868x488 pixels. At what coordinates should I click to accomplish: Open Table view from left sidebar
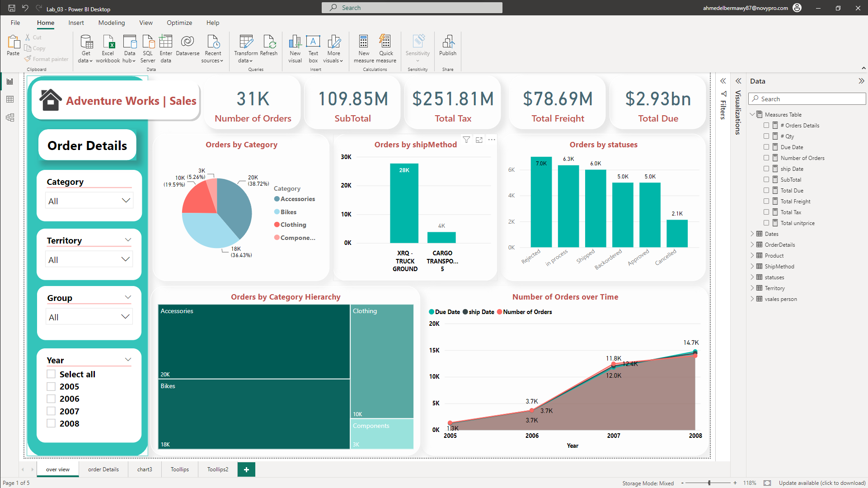click(10, 99)
